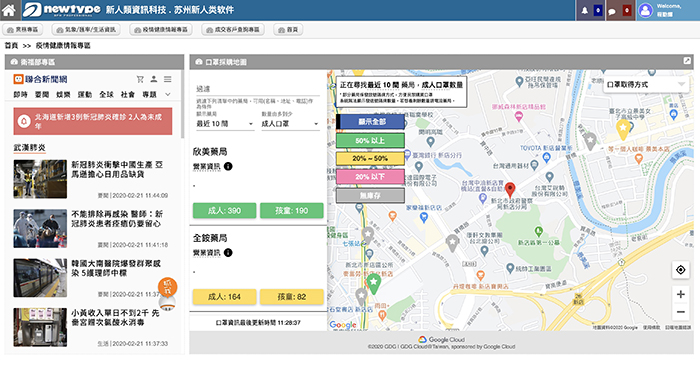This screenshot has width=700, height=365.
Task: Show business info icon for 欣美藥局
Action: tap(228, 166)
